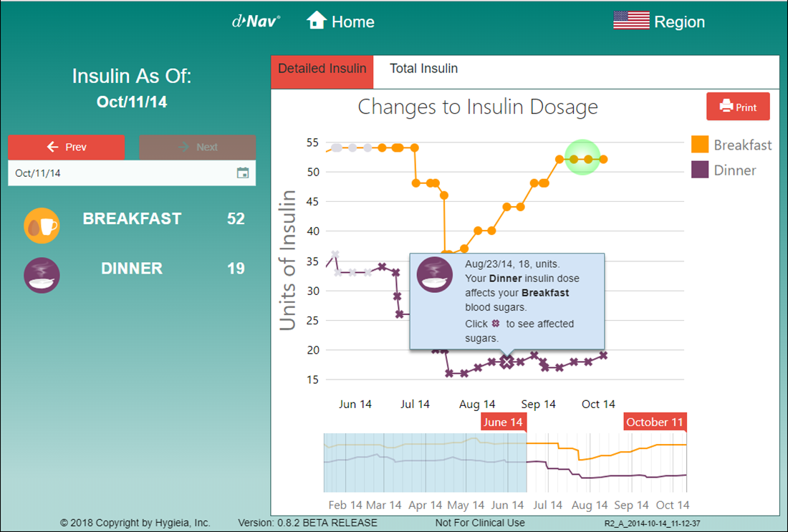Viewport: 788px width, 532px height.
Task: Click the last Breakfast point at 52 units
Action: pyautogui.click(x=604, y=159)
